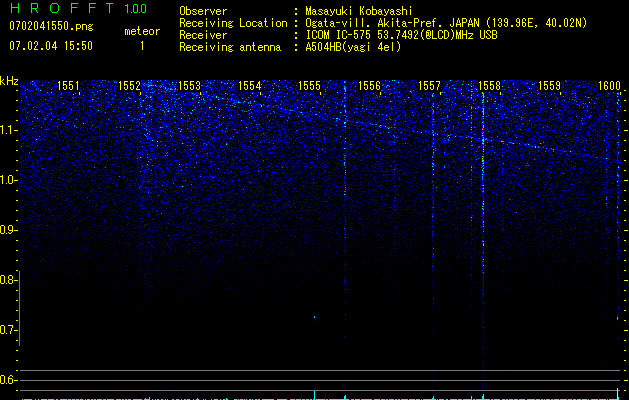This screenshot has width=629, height=400.
Task: Click the meteor count label
Action: (142, 31)
